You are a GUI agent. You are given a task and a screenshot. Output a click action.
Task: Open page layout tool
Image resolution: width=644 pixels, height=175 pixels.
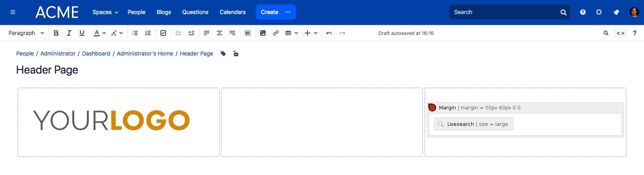tap(248, 33)
